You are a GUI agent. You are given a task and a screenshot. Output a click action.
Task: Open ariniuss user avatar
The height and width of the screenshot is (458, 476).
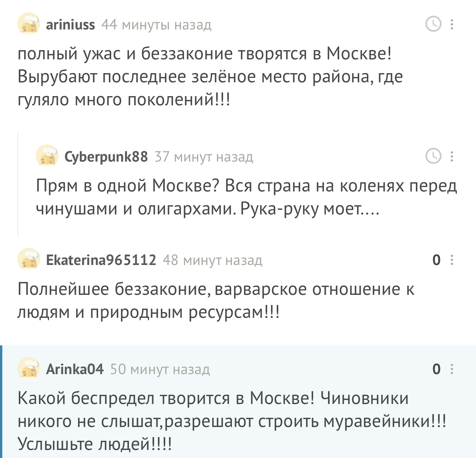(29, 24)
